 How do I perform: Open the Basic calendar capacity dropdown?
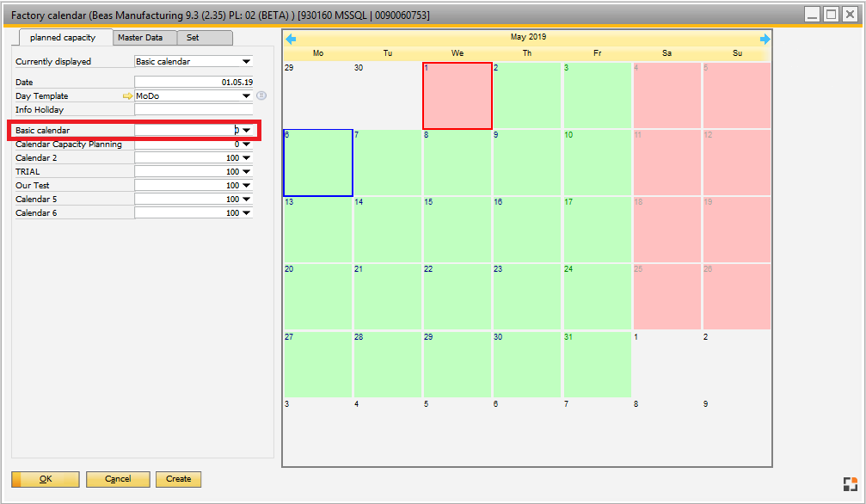pos(247,130)
